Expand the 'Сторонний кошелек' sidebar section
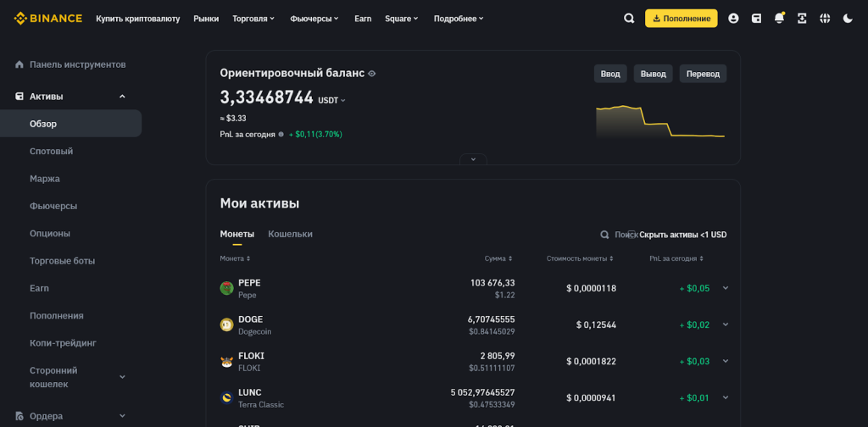 pos(122,377)
